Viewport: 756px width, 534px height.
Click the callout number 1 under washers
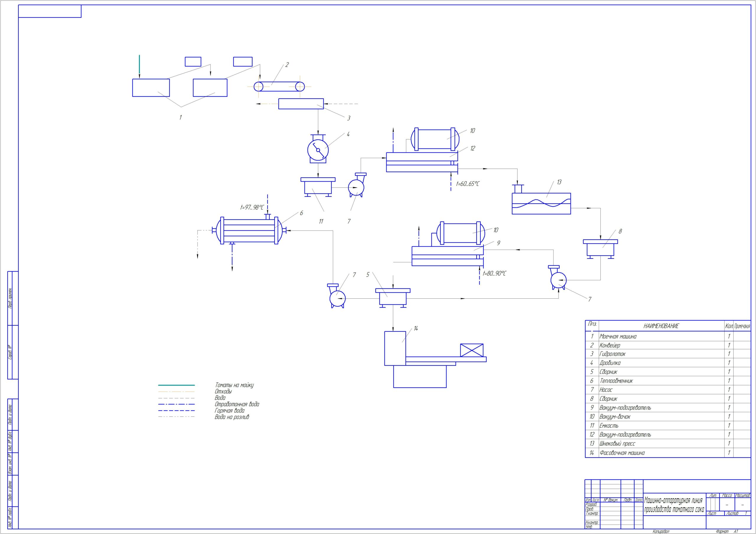(180, 117)
